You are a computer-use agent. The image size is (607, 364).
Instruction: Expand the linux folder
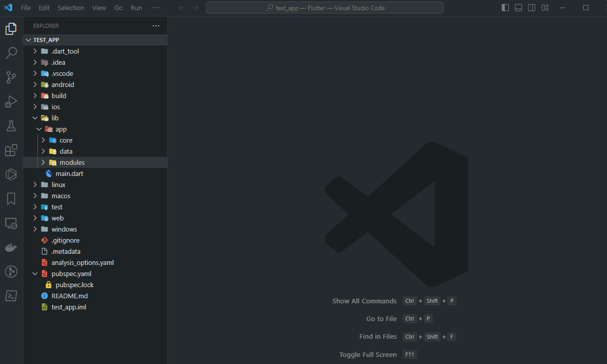pyautogui.click(x=95, y=185)
